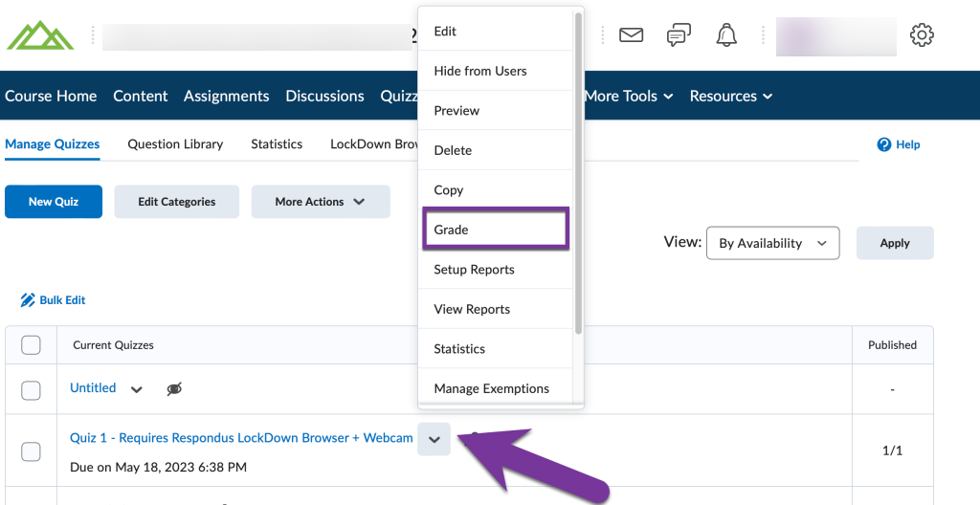Select Delete in the quiz menu
The width and height of the screenshot is (980, 505).
tap(495, 150)
